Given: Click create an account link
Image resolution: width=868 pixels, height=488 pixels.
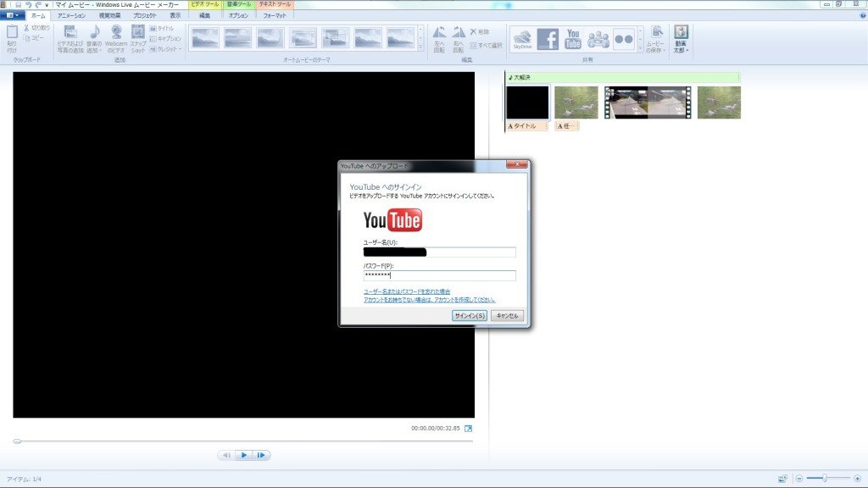Looking at the screenshot, I should (x=430, y=299).
